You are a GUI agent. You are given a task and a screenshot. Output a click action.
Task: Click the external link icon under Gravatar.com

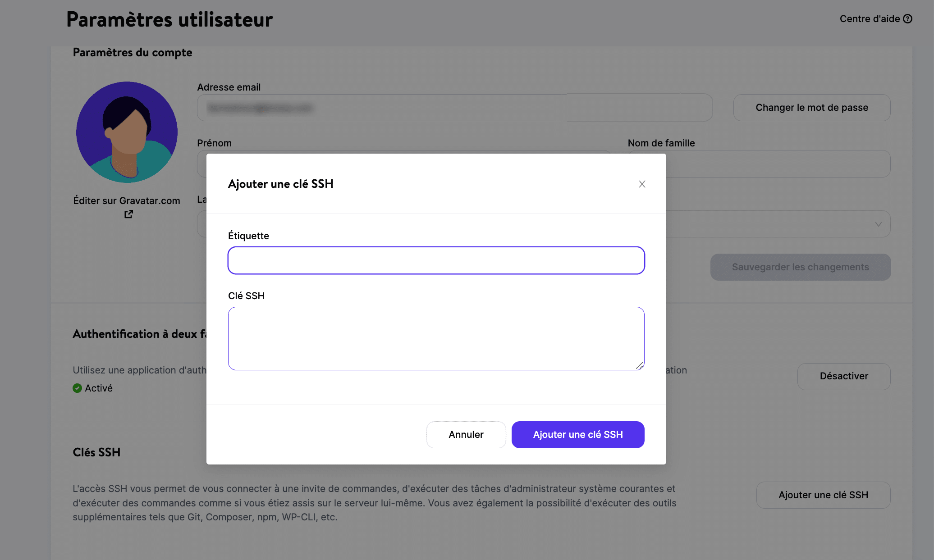click(128, 215)
